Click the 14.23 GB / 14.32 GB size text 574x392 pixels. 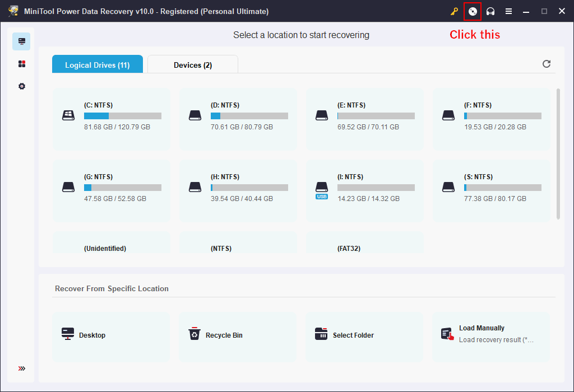pyautogui.click(x=369, y=199)
